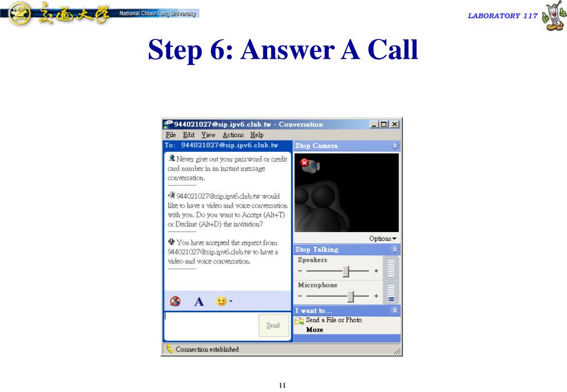
Task: Click the Messenger icon in title bar
Action: point(168,124)
